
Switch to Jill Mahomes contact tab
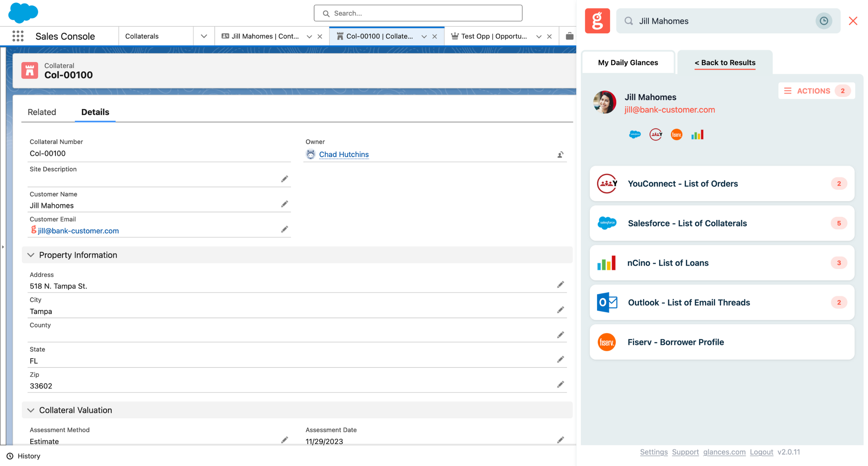[x=265, y=36]
